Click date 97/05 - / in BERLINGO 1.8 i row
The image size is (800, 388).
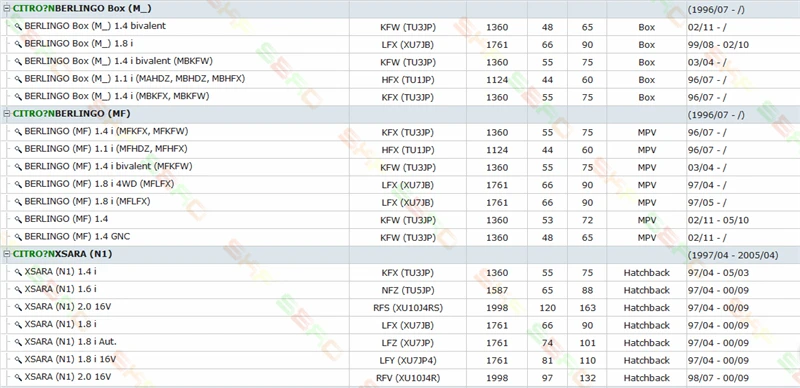click(x=707, y=203)
